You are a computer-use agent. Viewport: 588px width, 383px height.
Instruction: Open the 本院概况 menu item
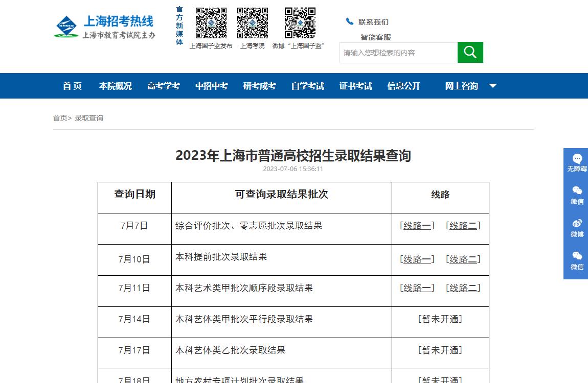pos(116,86)
